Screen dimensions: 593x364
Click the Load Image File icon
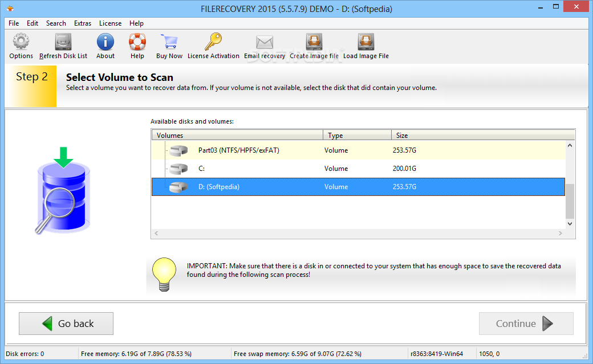(365, 42)
